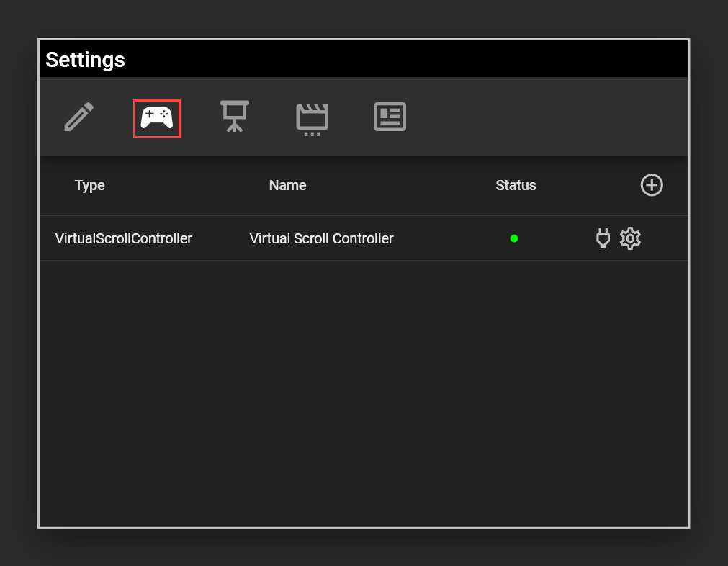Select the VirtualScrollController type cell
Image resolution: width=728 pixels, height=566 pixels.
click(x=124, y=238)
